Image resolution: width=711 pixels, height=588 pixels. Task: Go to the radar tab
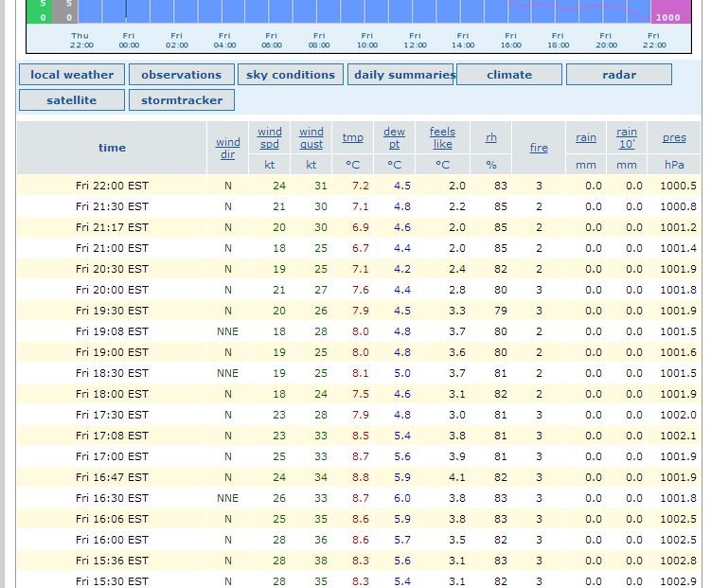pyautogui.click(x=619, y=75)
